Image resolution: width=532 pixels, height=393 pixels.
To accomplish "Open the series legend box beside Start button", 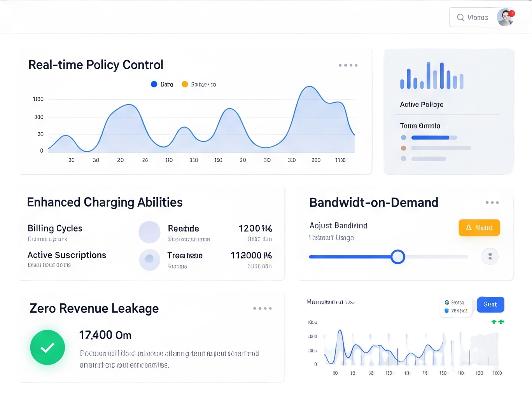I will [x=456, y=307].
